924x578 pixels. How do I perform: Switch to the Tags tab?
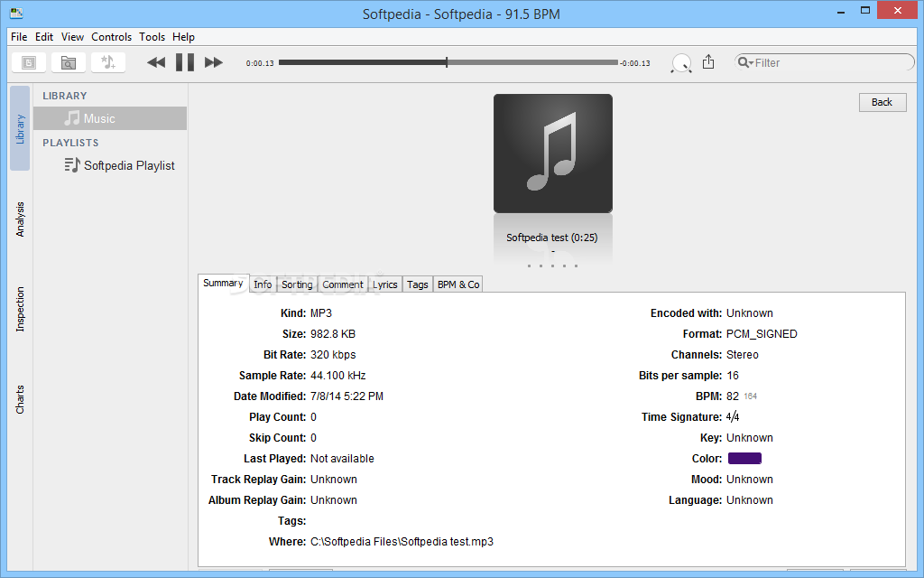pyautogui.click(x=417, y=284)
